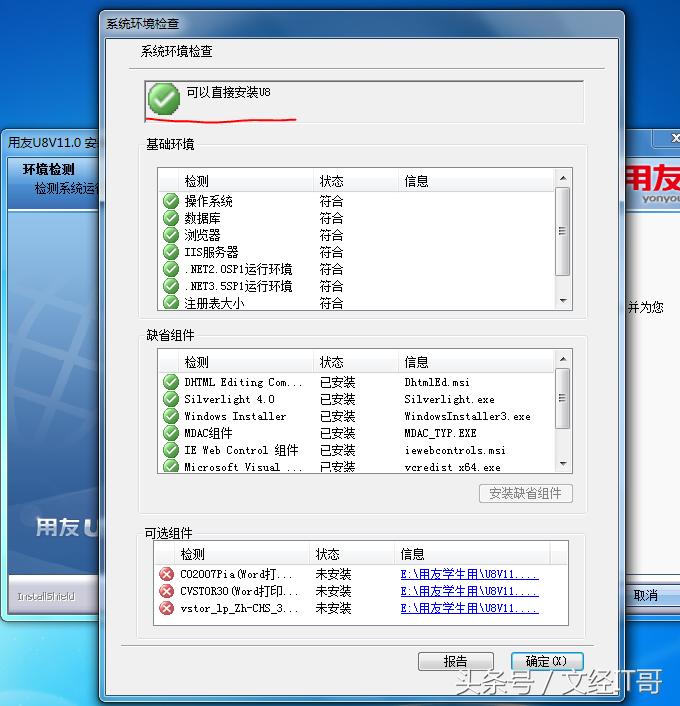Click the red X icon beside CVSTOR30
Image resolution: width=680 pixels, height=706 pixels.
(166, 591)
